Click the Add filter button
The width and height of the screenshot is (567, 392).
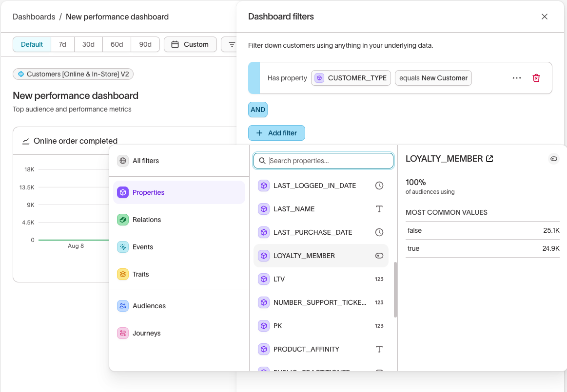pos(276,133)
